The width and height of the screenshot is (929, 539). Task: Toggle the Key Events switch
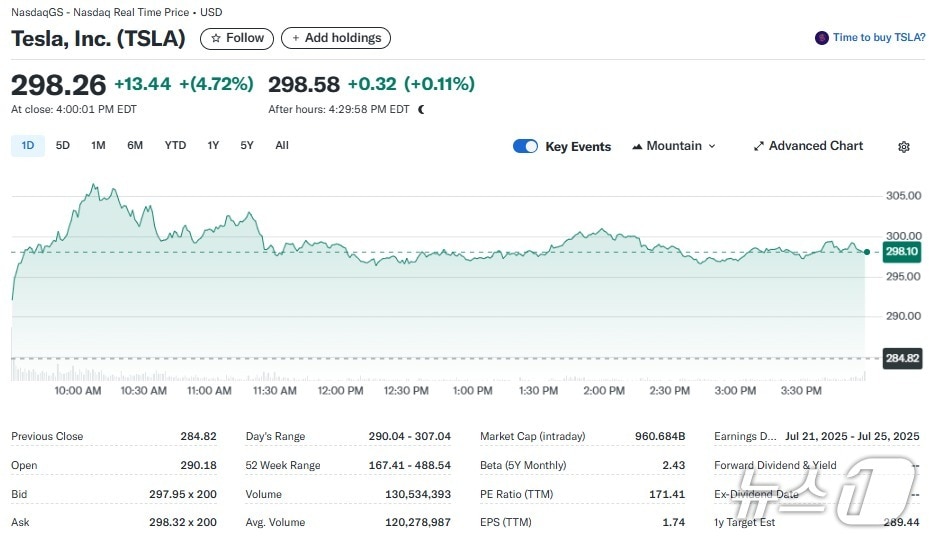pyautogui.click(x=525, y=146)
